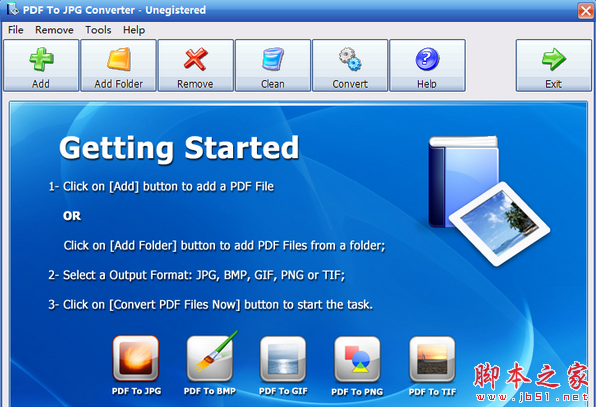Click the green plus Add button

tap(41, 65)
